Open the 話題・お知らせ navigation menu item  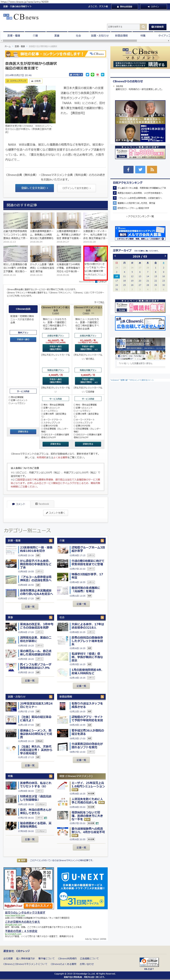[x=100, y=35]
